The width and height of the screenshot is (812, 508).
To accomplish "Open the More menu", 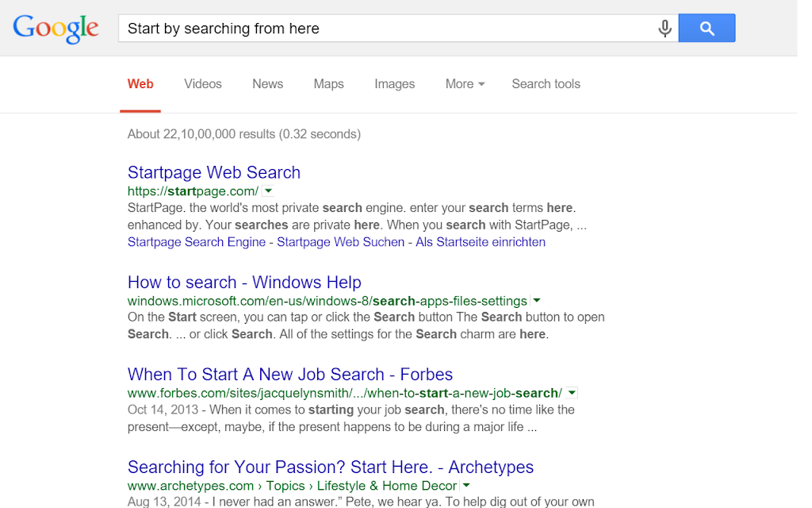I will pos(465,84).
